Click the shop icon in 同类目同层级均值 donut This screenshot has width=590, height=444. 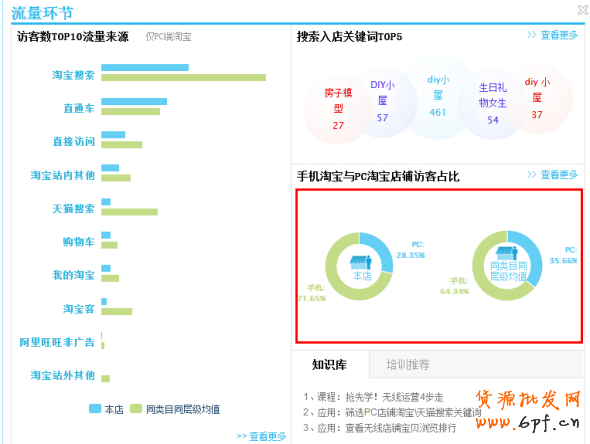click(506, 253)
